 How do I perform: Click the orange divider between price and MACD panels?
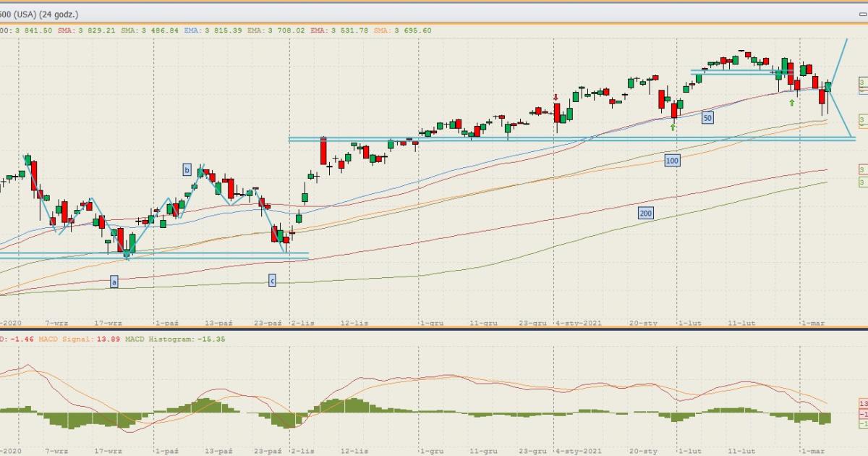pyautogui.click(x=434, y=328)
